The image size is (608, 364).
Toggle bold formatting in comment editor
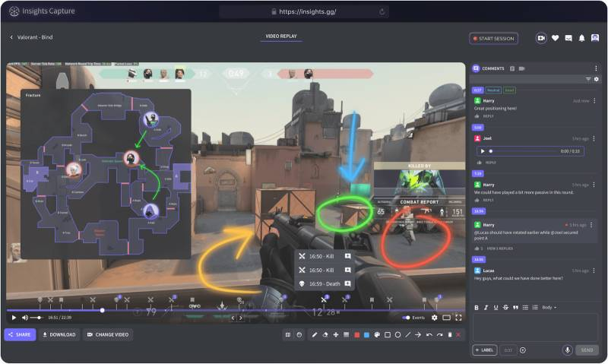point(477,307)
